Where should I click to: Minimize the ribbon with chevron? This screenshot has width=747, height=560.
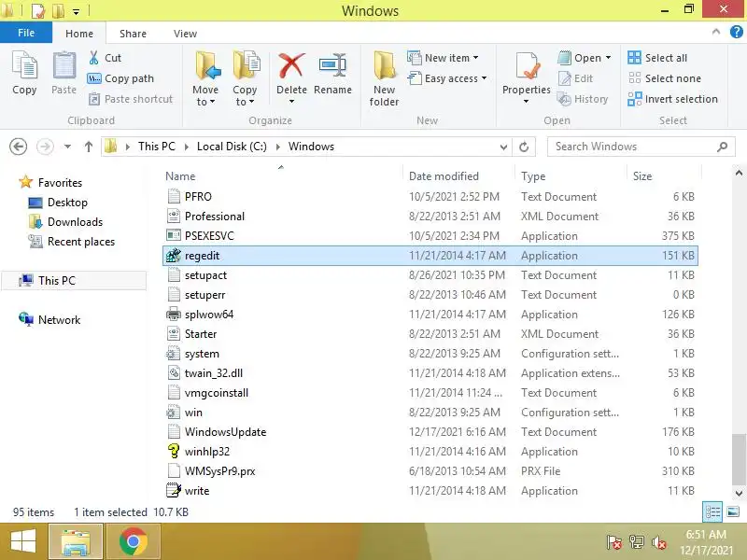click(x=715, y=32)
